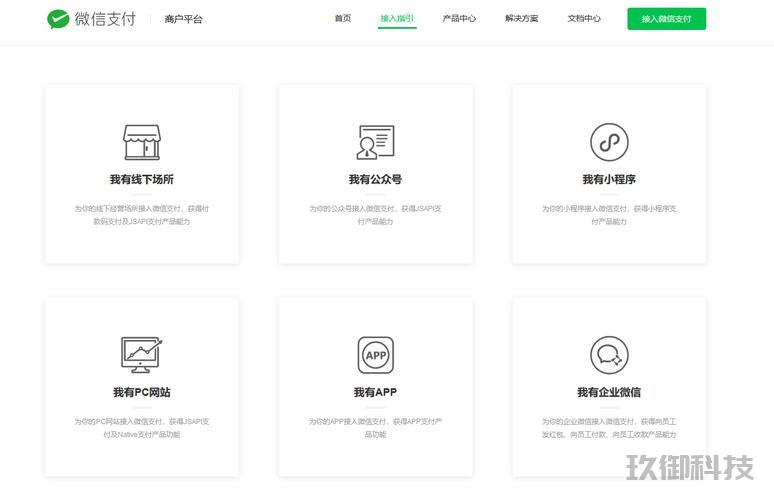Open the 产品中心 menu
Viewport: 774px width, 500px height.
coord(459,19)
